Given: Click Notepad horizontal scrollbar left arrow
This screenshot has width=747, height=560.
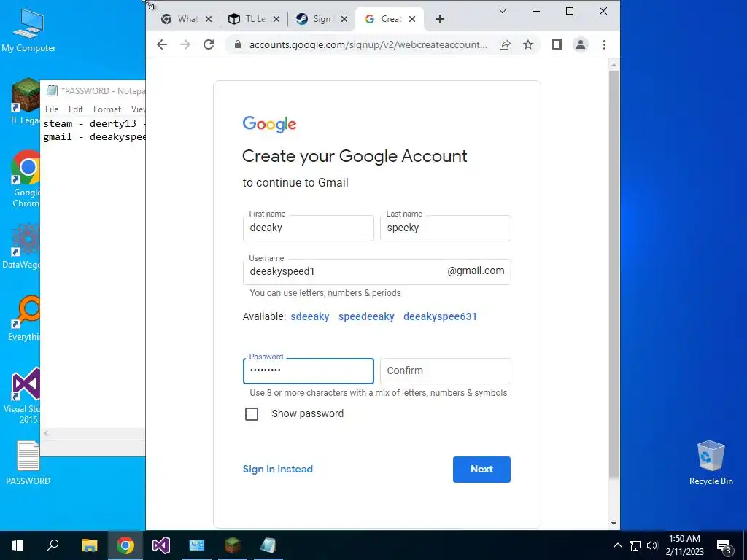Looking at the screenshot, I should (x=46, y=433).
